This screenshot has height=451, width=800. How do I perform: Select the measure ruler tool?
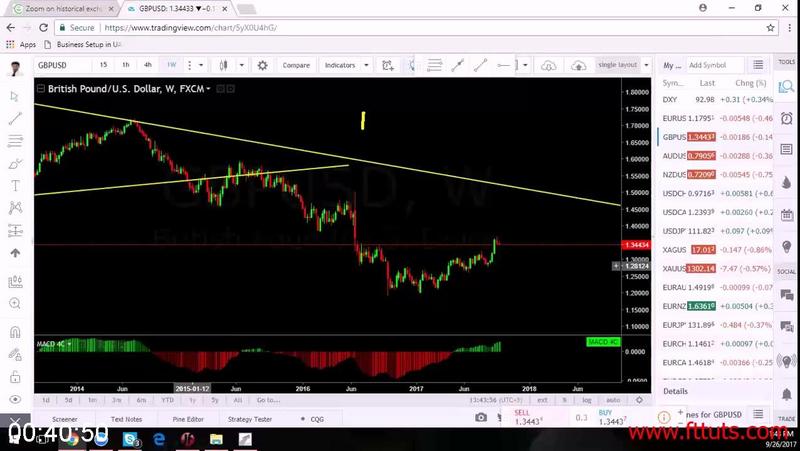(x=15, y=282)
